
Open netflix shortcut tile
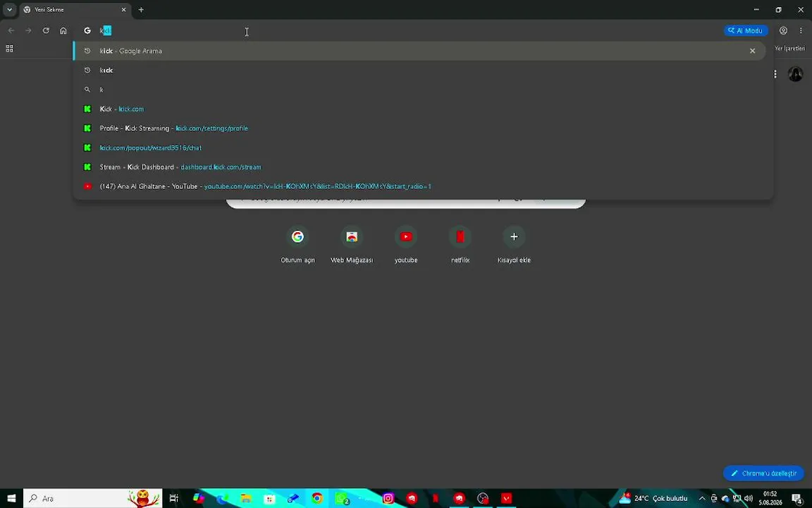(460, 244)
